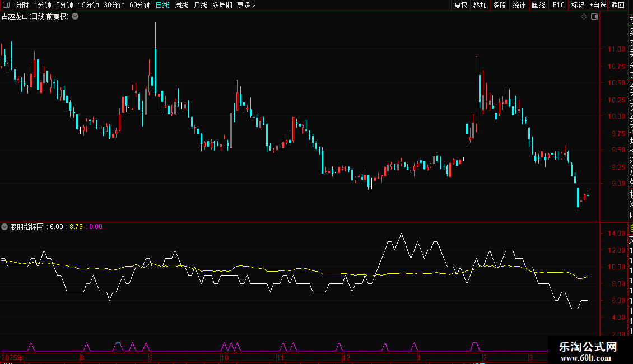
Task: Select the 15分钟 period
Action: (x=88, y=5)
